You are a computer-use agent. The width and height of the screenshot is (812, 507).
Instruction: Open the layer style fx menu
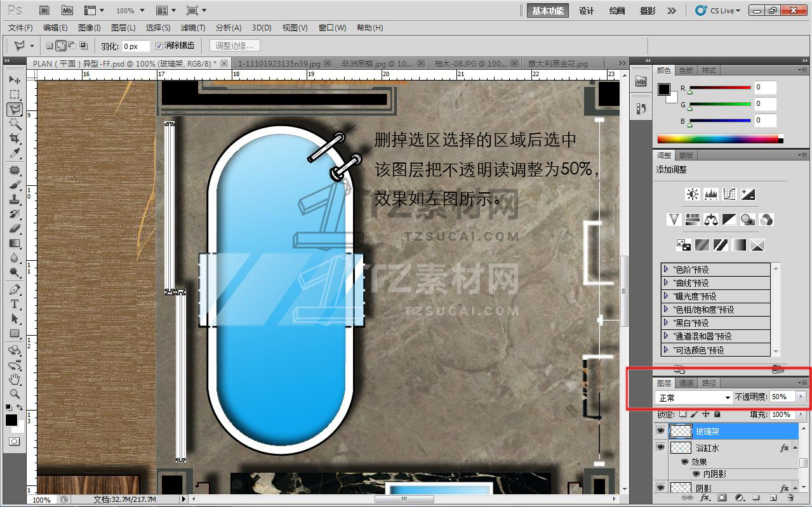[705, 498]
